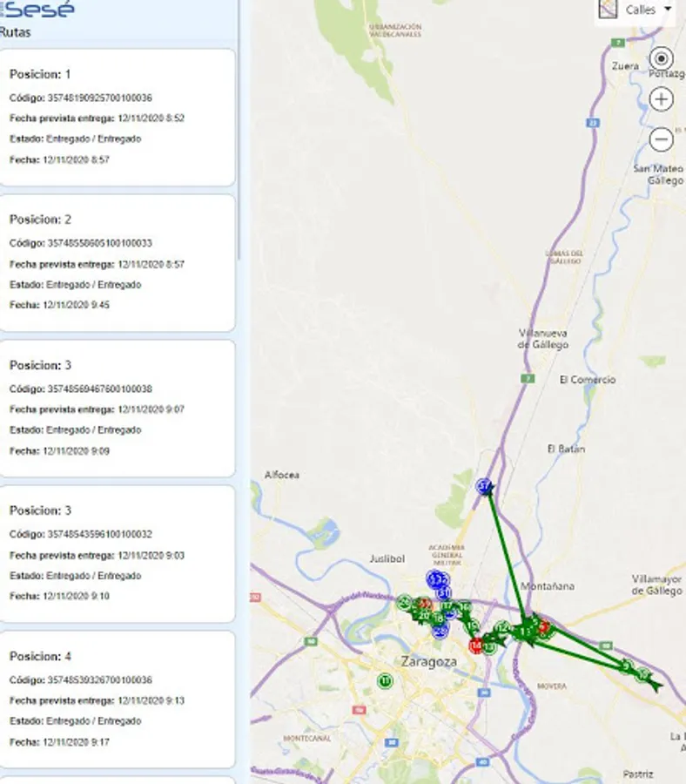Click the Montañana map label
Screen dimensions: 686x784
coord(548,586)
